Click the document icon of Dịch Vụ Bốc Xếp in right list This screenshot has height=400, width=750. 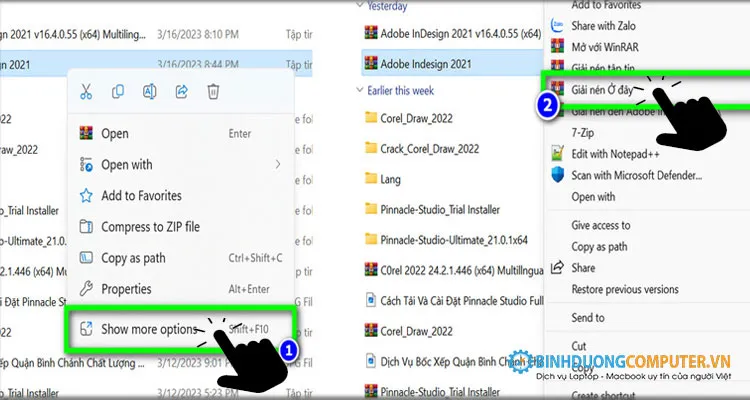[x=371, y=361]
